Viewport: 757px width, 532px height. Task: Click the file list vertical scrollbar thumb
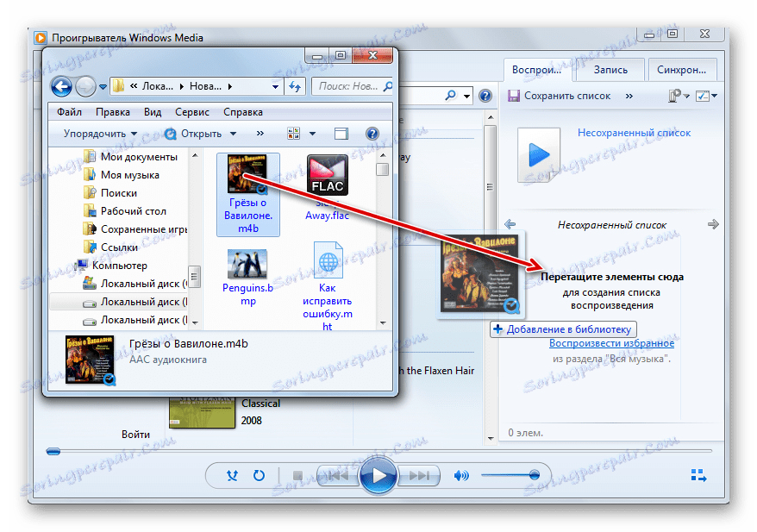coord(382,169)
